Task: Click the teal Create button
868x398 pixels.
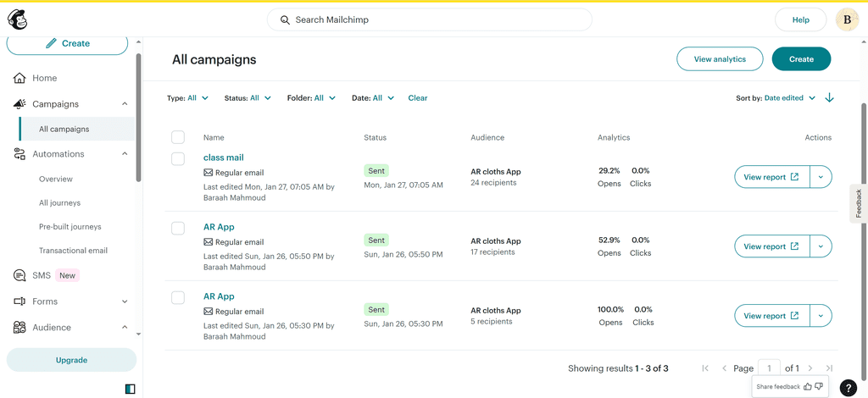Action: (801, 59)
